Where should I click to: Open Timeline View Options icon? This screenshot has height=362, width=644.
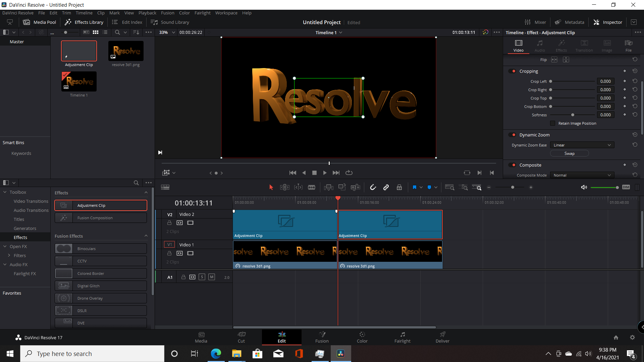pos(165,187)
